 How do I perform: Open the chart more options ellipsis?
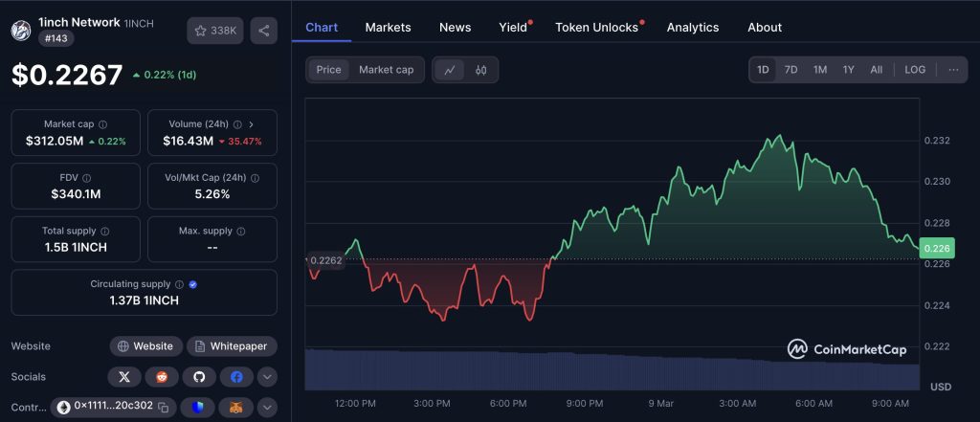coord(953,70)
